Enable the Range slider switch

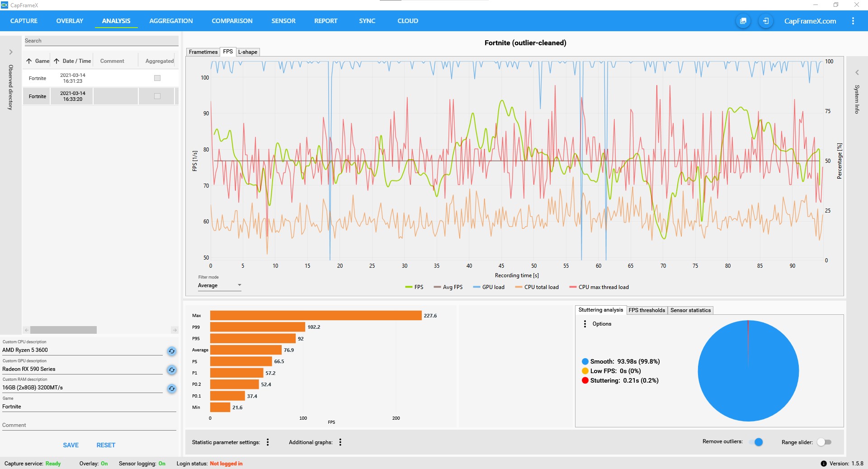click(x=824, y=442)
